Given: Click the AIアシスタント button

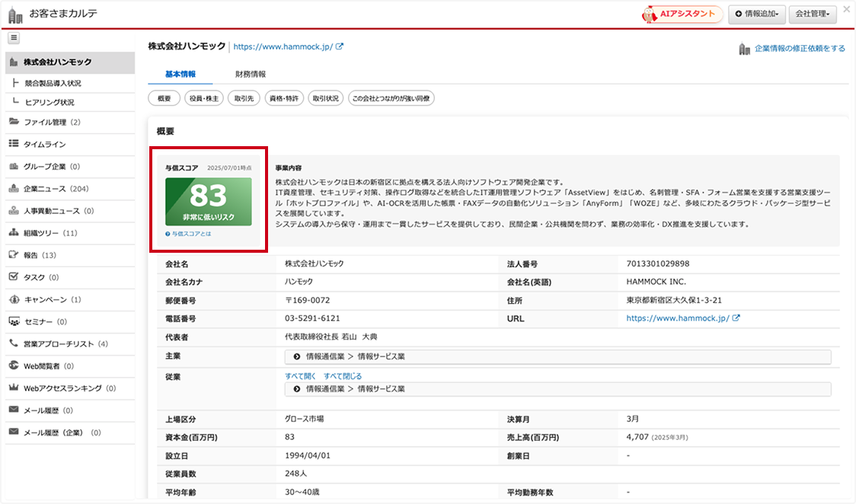Looking at the screenshot, I should [682, 14].
